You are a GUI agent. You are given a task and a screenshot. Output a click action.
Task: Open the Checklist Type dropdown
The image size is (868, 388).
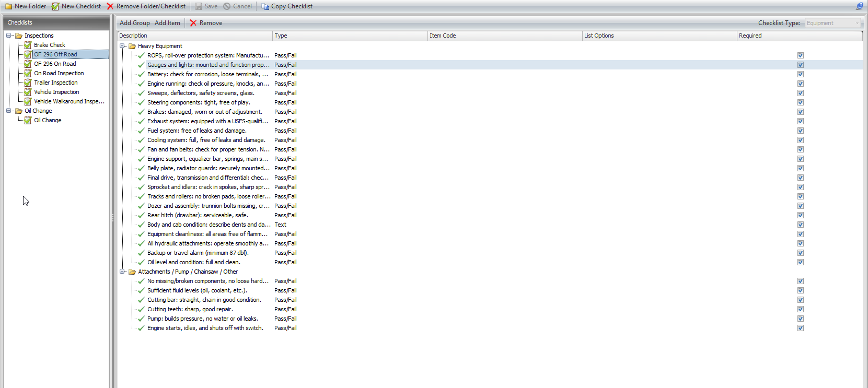tap(857, 23)
